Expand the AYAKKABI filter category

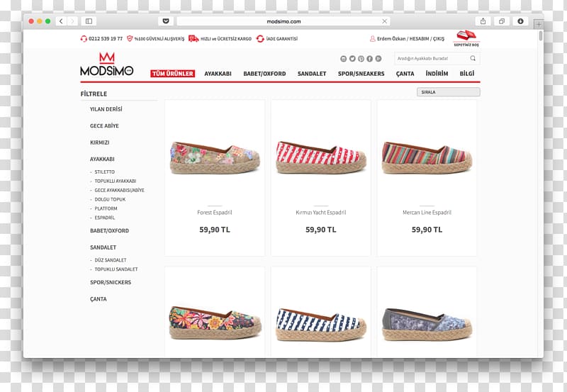(x=102, y=159)
